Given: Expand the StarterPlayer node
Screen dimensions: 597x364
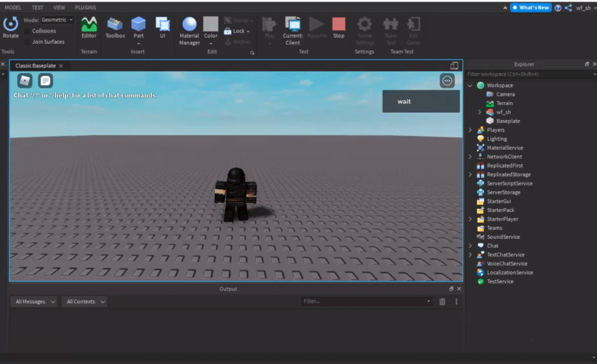Looking at the screenshot, I should coord(470,219).
